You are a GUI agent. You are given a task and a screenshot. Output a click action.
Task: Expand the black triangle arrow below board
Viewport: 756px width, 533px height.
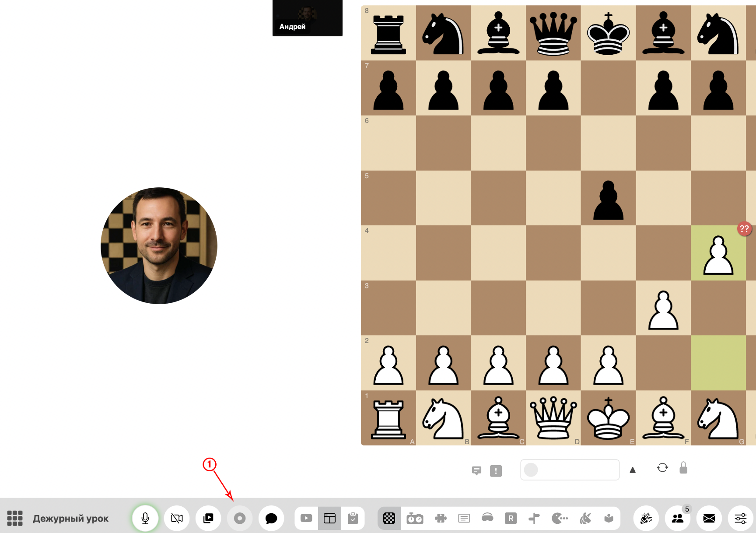click(633, 470)
